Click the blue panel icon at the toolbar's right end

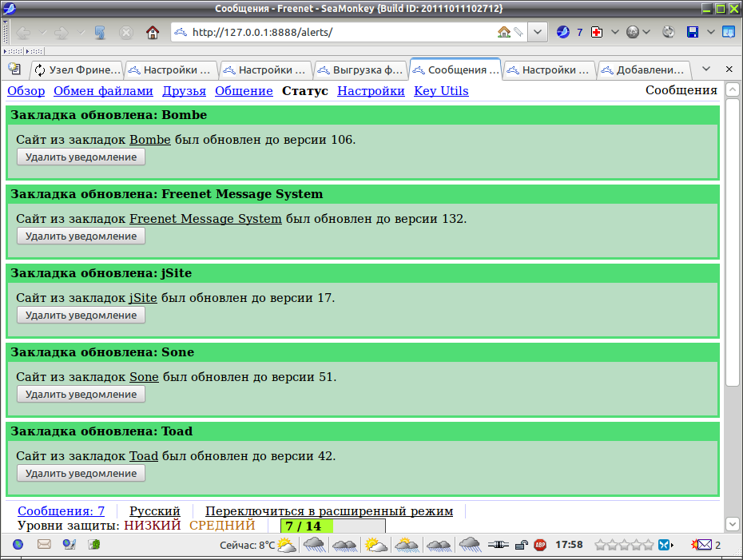[x=729, y=32]
